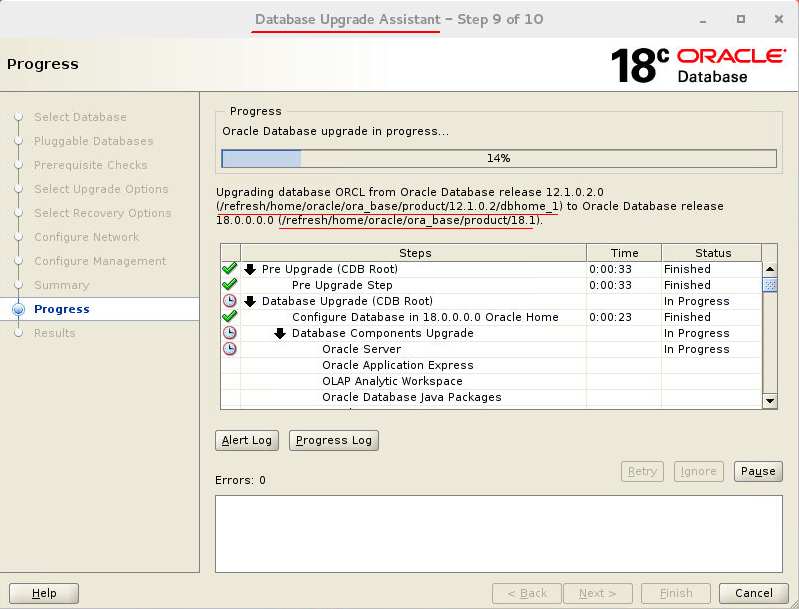
Task: Click the scroll up arrow in steps table
Action: coord(769,269)
